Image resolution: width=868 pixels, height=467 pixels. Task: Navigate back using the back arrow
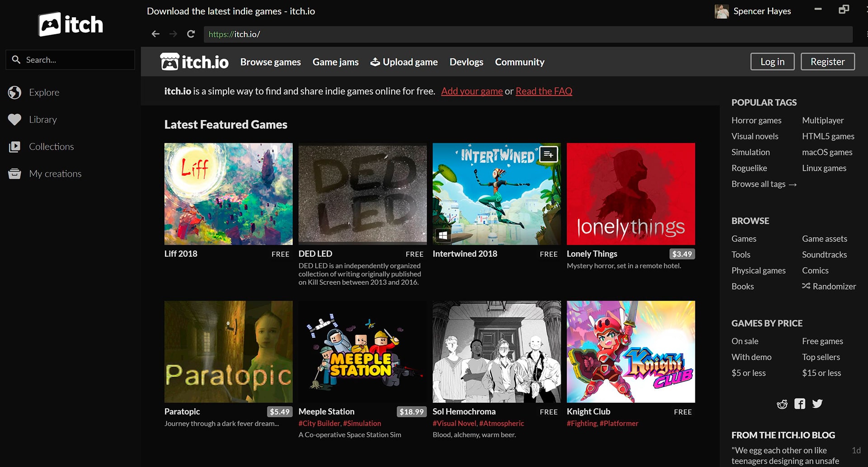[155, 34]
